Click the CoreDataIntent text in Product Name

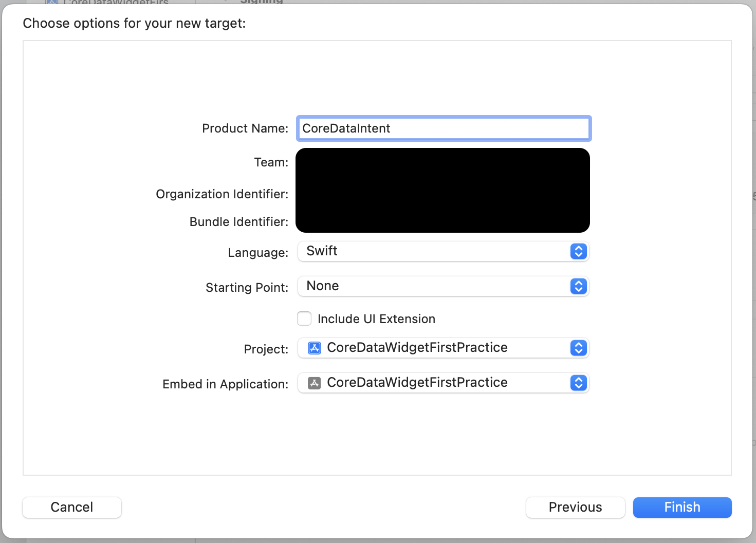pos(347,128)
